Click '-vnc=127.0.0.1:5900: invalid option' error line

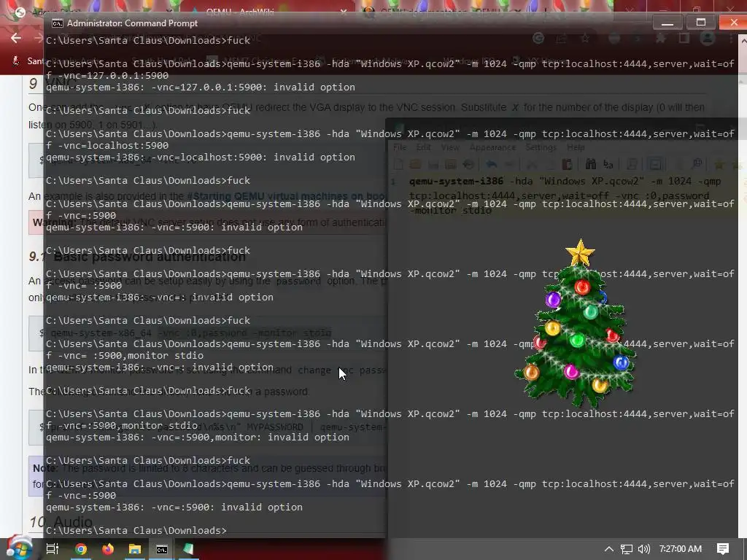tap(201, 87)
